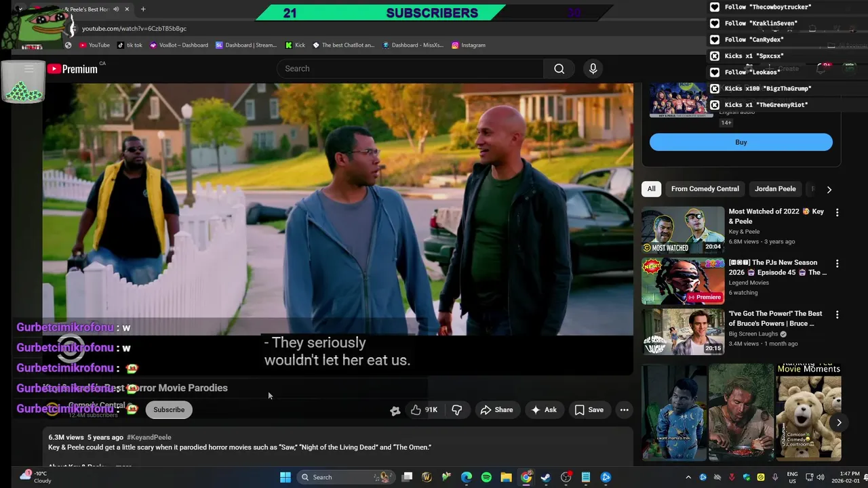Open The PJs New Season 2026 video
Image resolution: width=868 pixels, height=488 pixels.
coord(778,267)
